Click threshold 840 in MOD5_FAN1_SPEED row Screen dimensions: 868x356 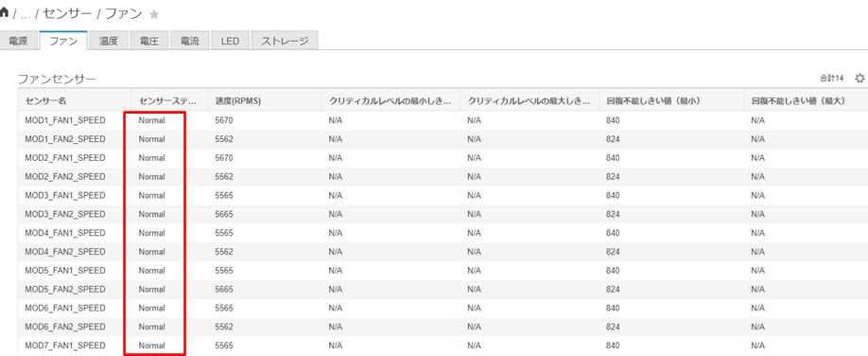[x=613, y=271]
